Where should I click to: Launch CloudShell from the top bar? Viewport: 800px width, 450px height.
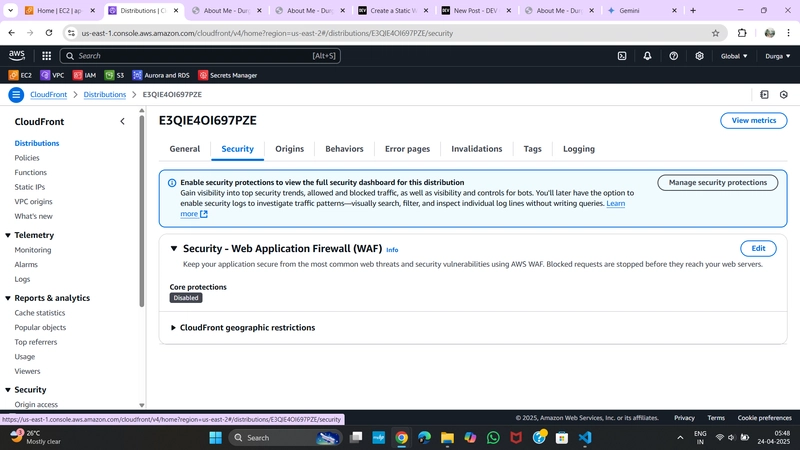tap(622, 56)
